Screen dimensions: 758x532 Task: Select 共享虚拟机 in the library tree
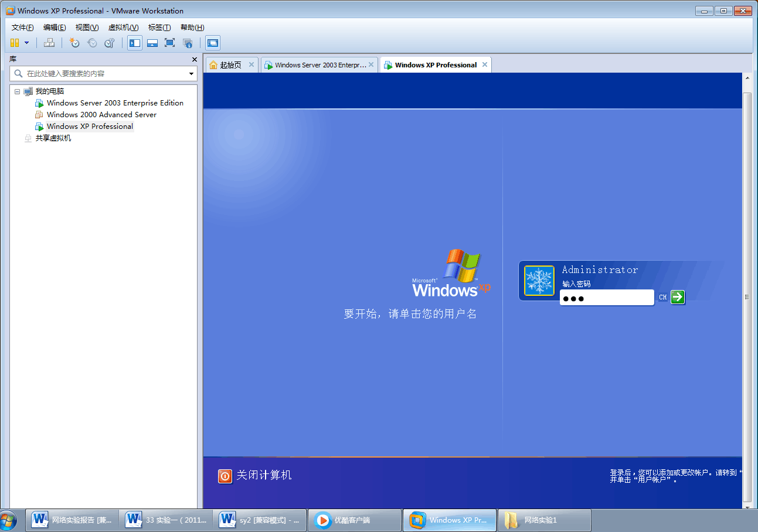click(x=53, y=138)
